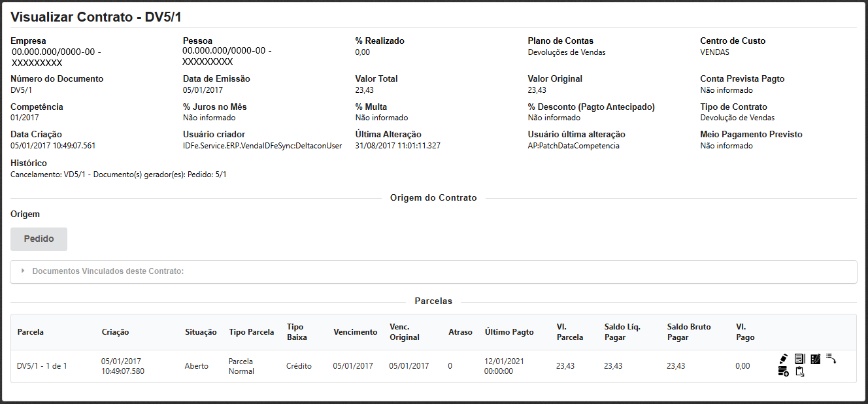Sort by the Vencimento column header
The height and width of the screenshot is (404, 868).
pyautogui.click(x=355, y=332)
